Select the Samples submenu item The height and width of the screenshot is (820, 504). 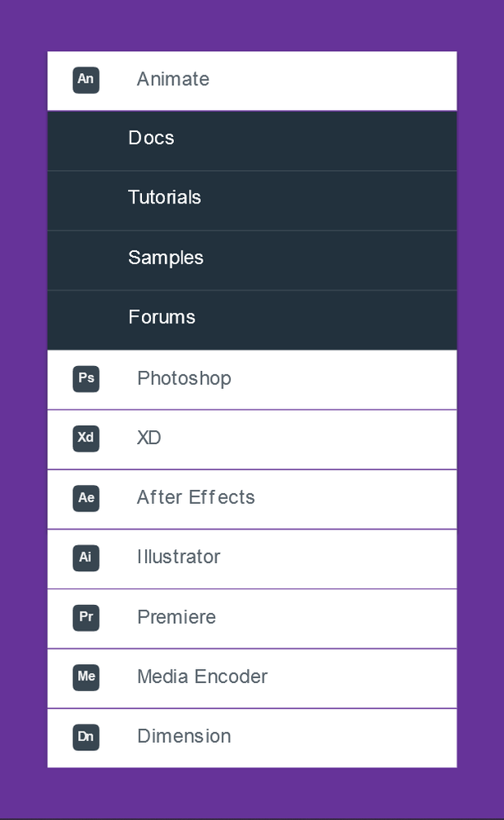[166, 258]
